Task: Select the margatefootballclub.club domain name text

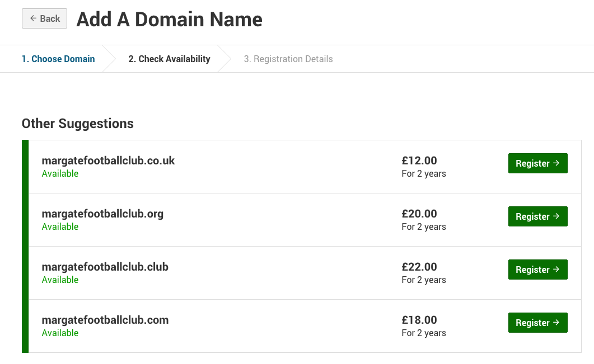Action: pos(105,267)
